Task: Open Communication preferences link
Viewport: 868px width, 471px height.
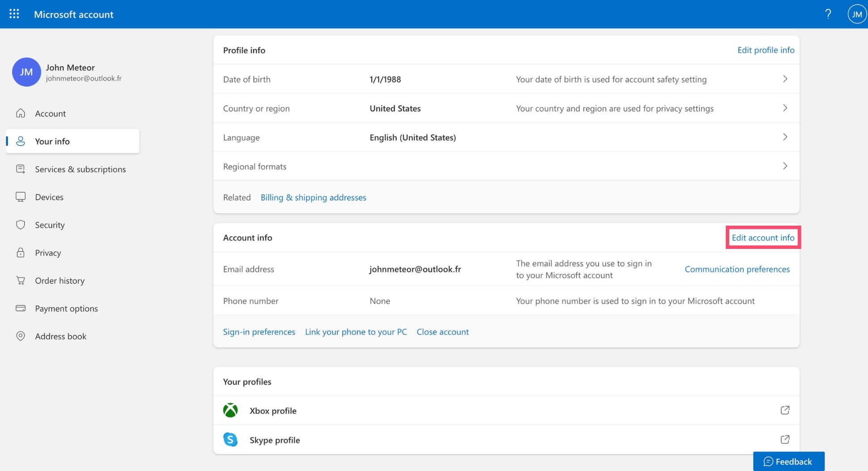Action: tap(737, 269)
